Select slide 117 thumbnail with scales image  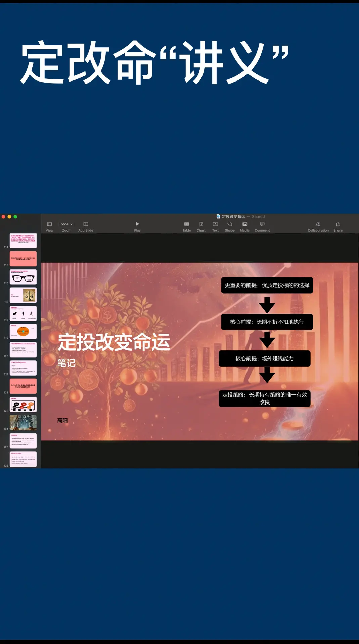pos(23,296)
